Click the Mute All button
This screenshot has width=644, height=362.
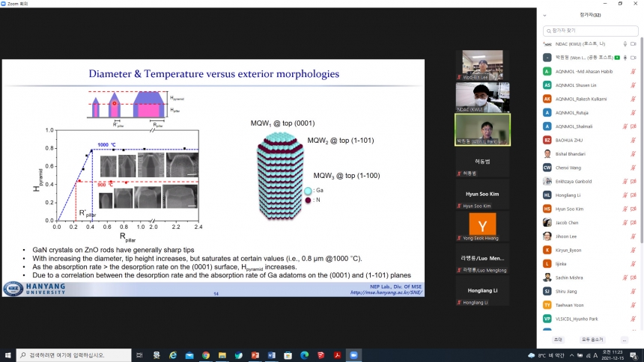[x=591, y=340]
